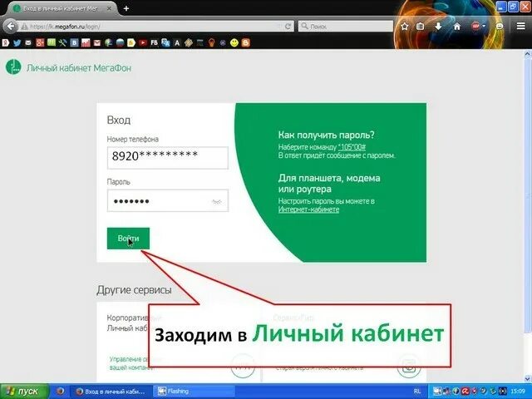532x399 pixels.
Task: Bookmark this page with the star icon
Action: (x=405, y=26)
